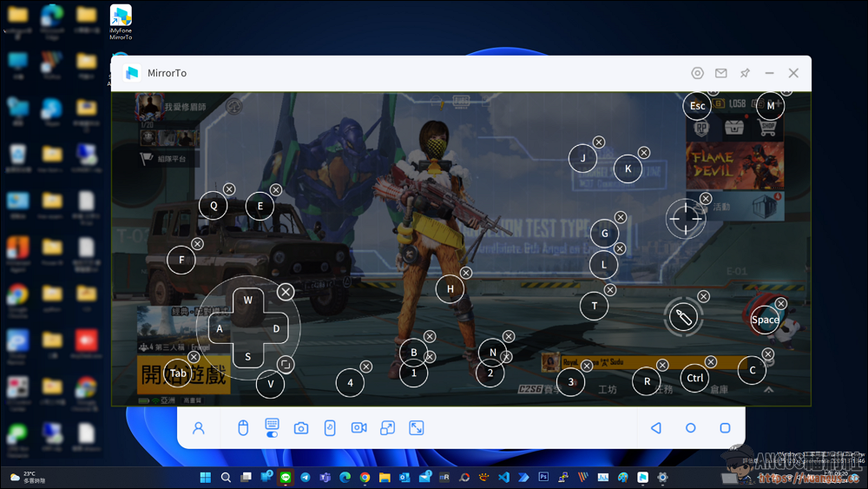Open MirrorTo settings target icon in title bar
The image size is (868, 489).
click(x=698, y=73)
